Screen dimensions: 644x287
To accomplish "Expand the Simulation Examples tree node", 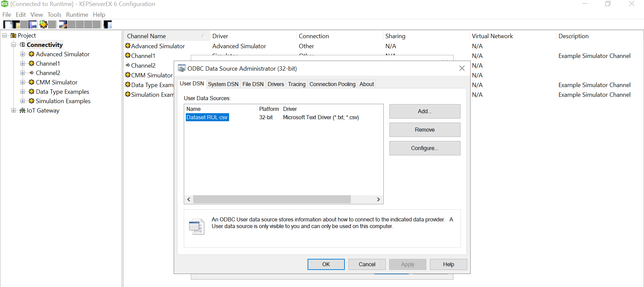I will coord(22,101).
